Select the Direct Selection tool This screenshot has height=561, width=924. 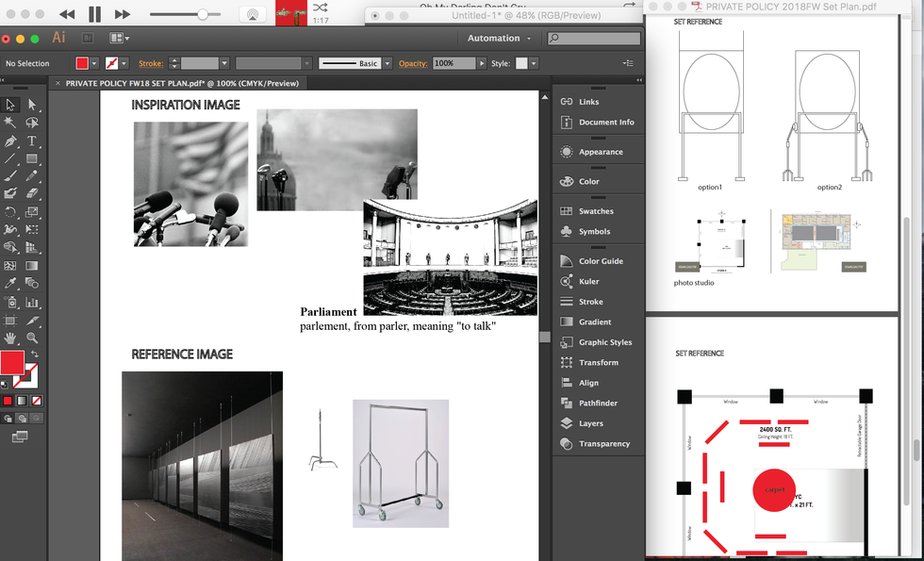pos(32,105)
